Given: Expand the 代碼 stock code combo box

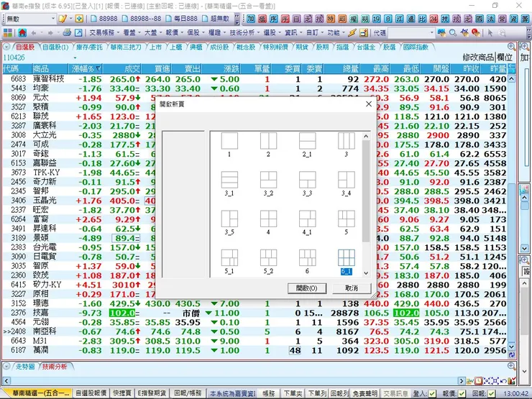Looking at the screenshot, I should click(431, 32).
